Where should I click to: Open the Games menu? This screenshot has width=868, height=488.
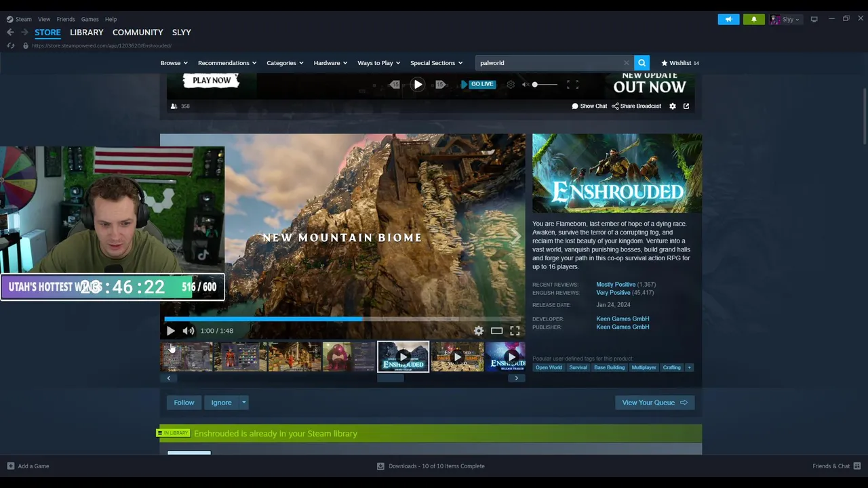coord(90,19)
